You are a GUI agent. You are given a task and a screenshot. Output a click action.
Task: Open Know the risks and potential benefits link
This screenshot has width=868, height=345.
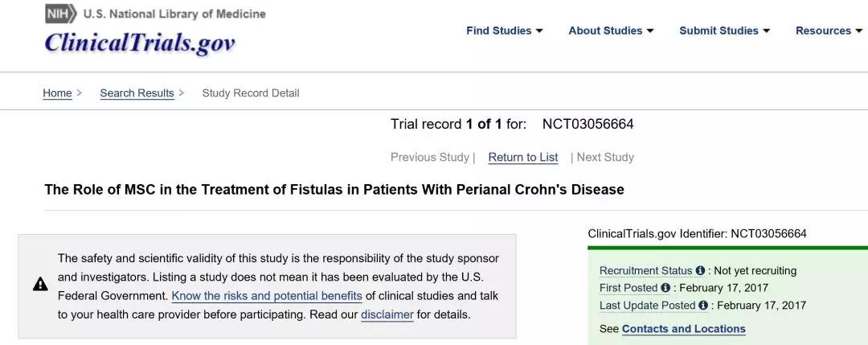(267, 296)
